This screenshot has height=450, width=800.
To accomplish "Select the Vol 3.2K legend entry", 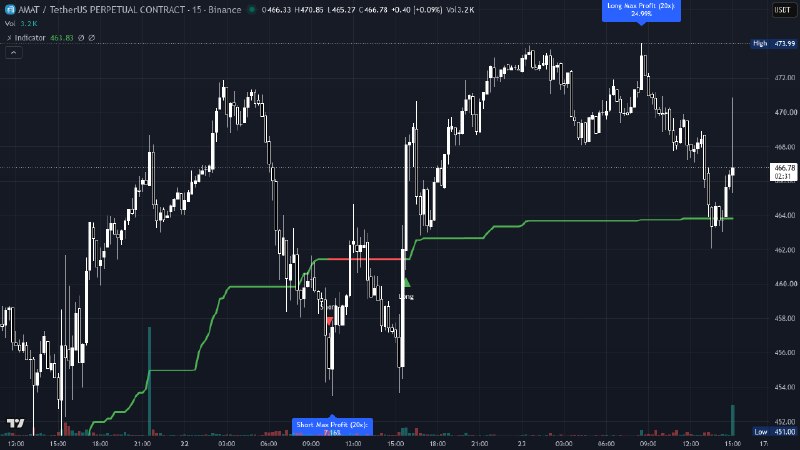I will (21, 23).
